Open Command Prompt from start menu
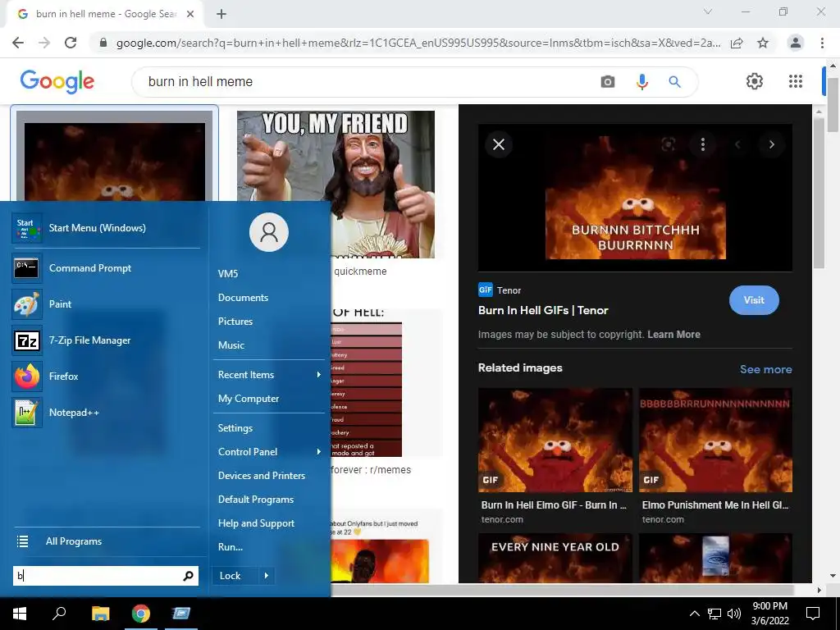 [106, 268]
